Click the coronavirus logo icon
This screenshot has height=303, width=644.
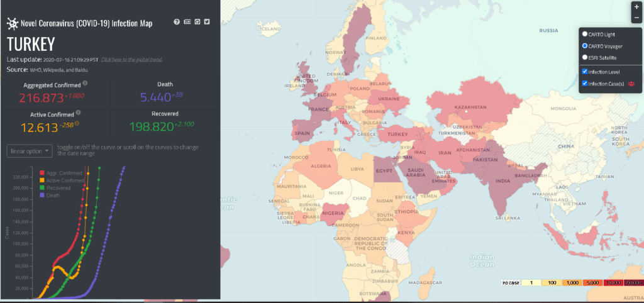(13, 23)
